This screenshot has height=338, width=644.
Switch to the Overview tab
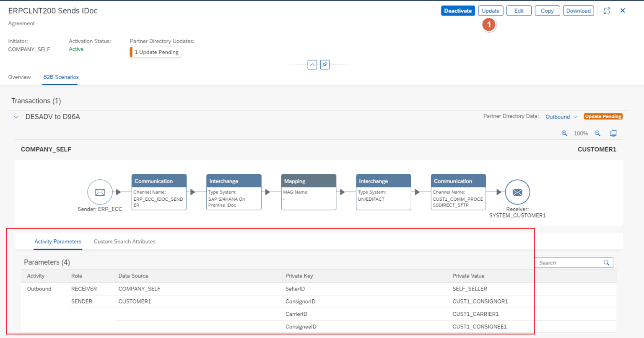19,77
